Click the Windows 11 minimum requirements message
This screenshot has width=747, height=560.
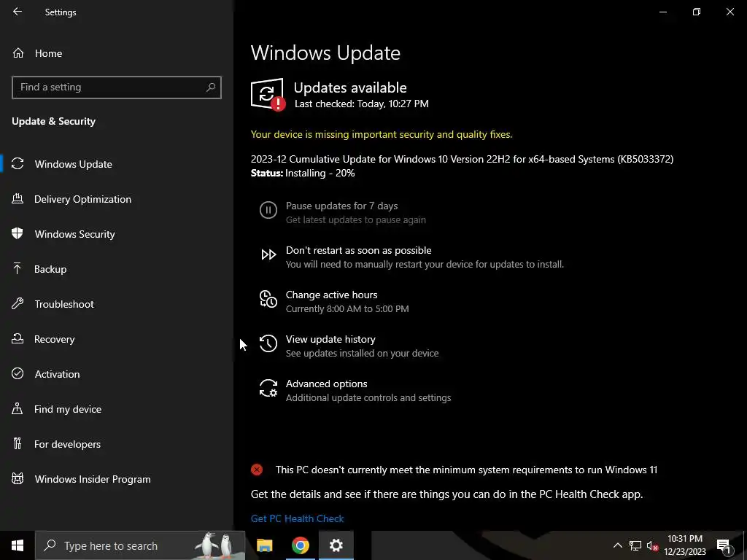coord(466,470)
